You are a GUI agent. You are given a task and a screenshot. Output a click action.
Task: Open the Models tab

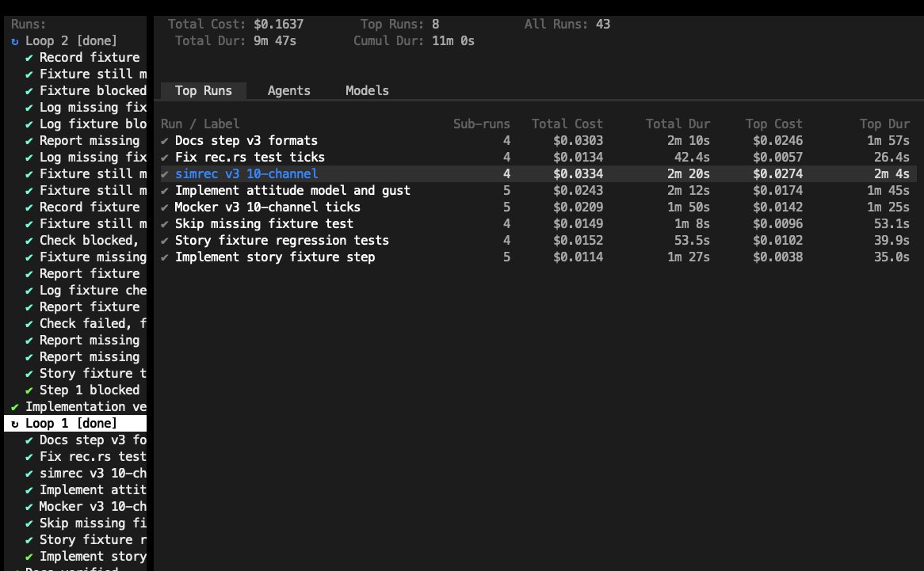click(x=367, y=90)
